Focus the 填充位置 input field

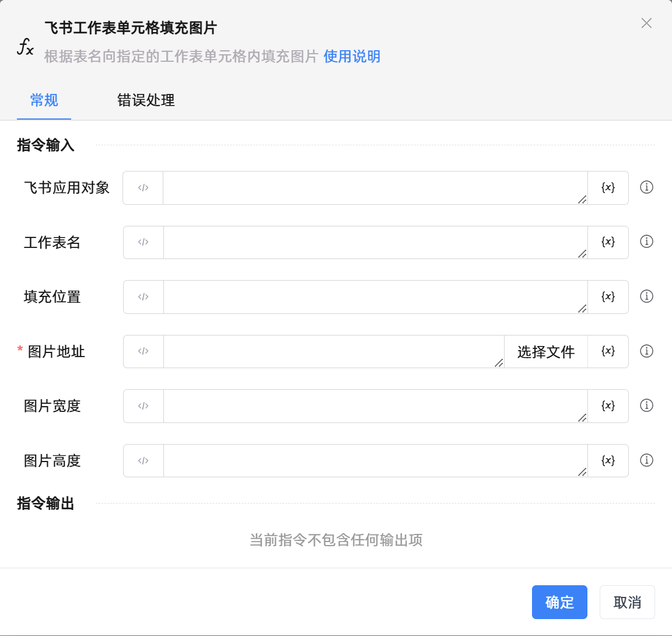pyautogui.click(x=375, y=296)
